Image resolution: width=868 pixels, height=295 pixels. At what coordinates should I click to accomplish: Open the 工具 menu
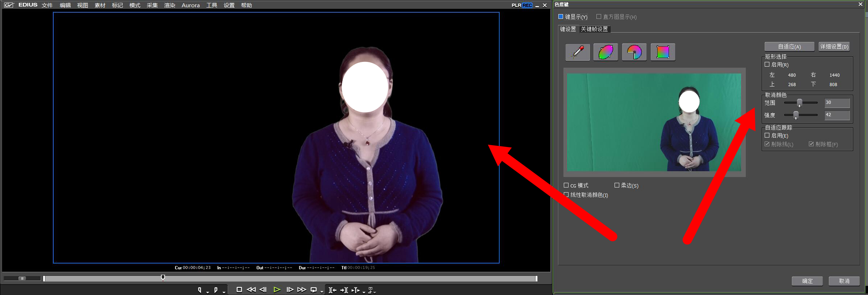[212, 5]
